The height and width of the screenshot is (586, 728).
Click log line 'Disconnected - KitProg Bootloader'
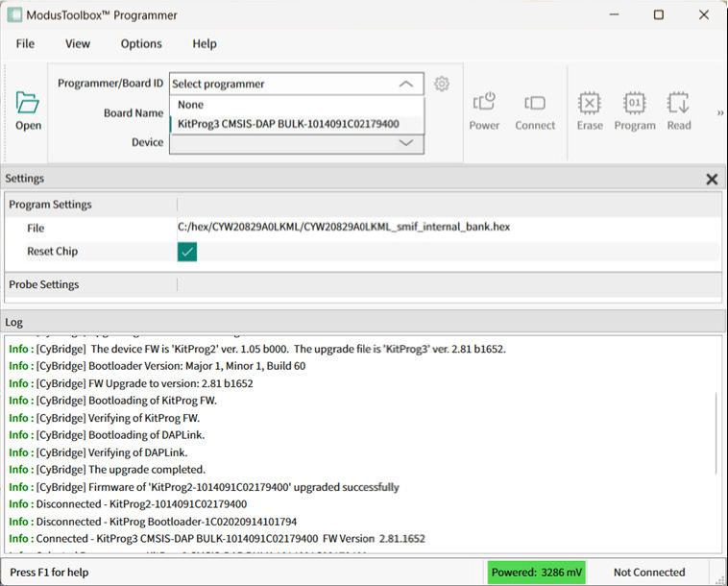[x=153, y=522]
